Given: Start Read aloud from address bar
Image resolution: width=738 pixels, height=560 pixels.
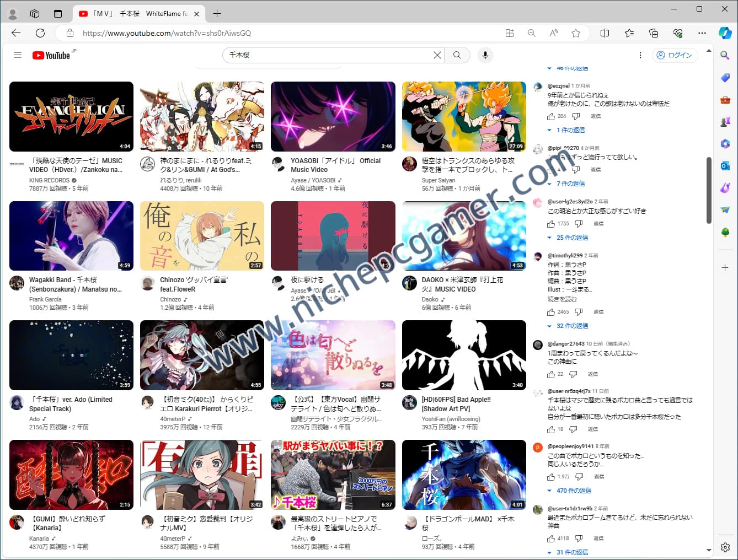Looking at the screenshot, I should click(554, 33).
